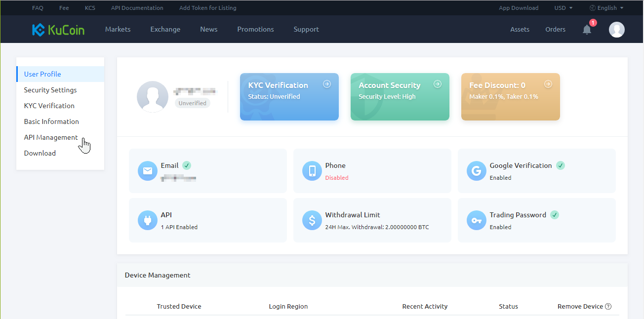The width and height of the screenshot is (644, 319).
Task: Click Add Token for Listing
Action: coord(207,8)
